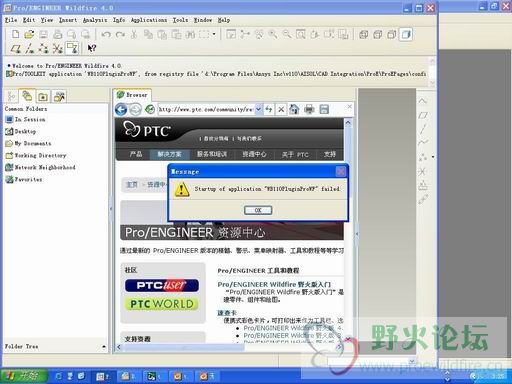Click the browser Save page icon

point(324,109)
